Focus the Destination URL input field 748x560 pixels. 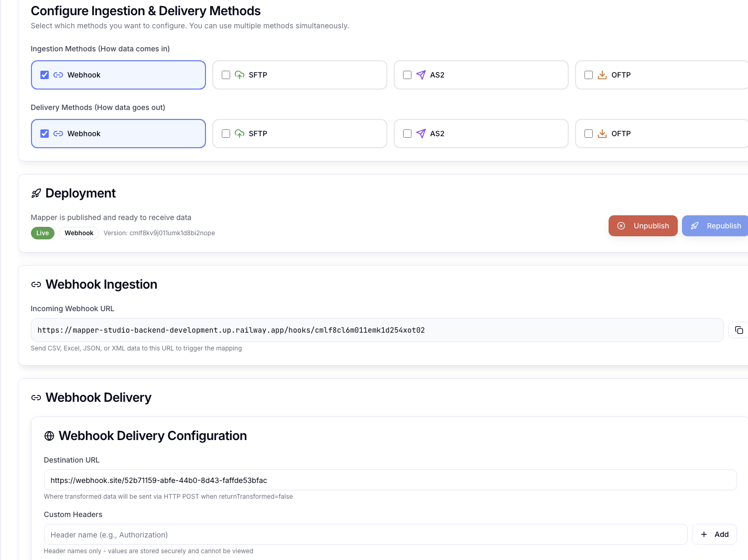click(390, 480)
